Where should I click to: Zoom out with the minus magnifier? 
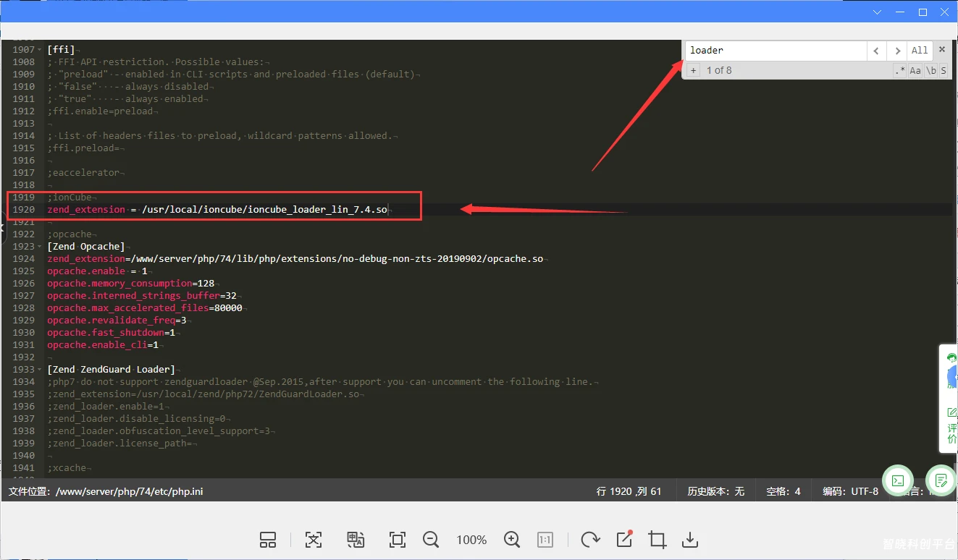tap(431, 540)
